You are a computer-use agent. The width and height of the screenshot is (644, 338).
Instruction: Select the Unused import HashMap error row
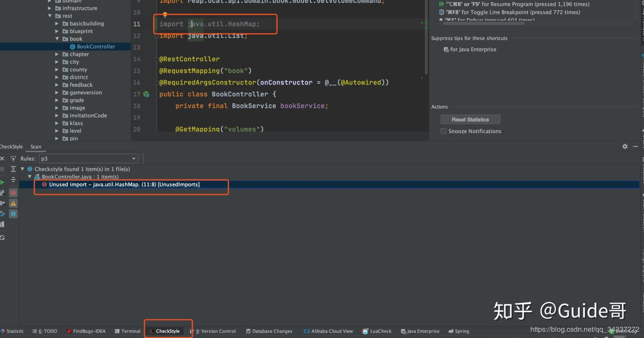click(329, 184)
